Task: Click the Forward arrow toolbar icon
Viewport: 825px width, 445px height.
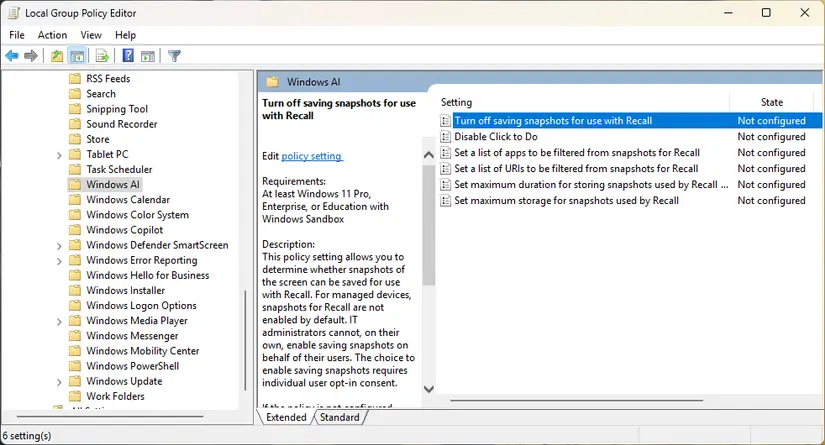Action: [x=31, y=56]
